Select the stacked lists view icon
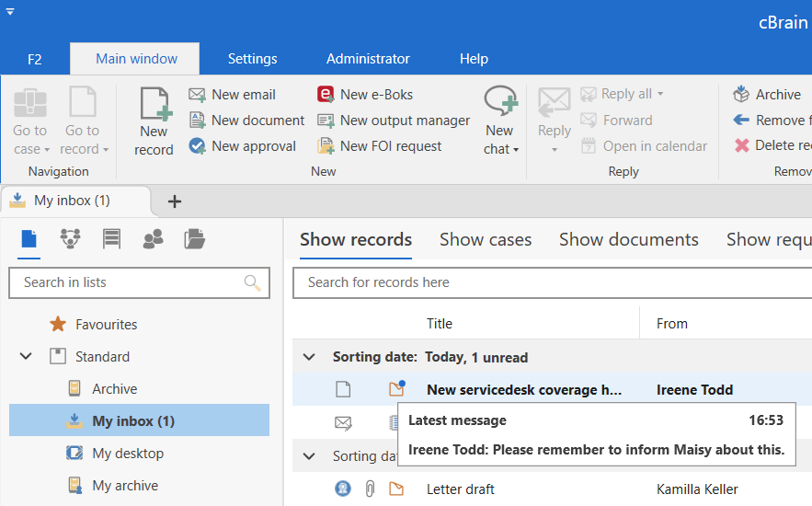Viewport: 812px width, 506px height. click(x=111, y=239)
